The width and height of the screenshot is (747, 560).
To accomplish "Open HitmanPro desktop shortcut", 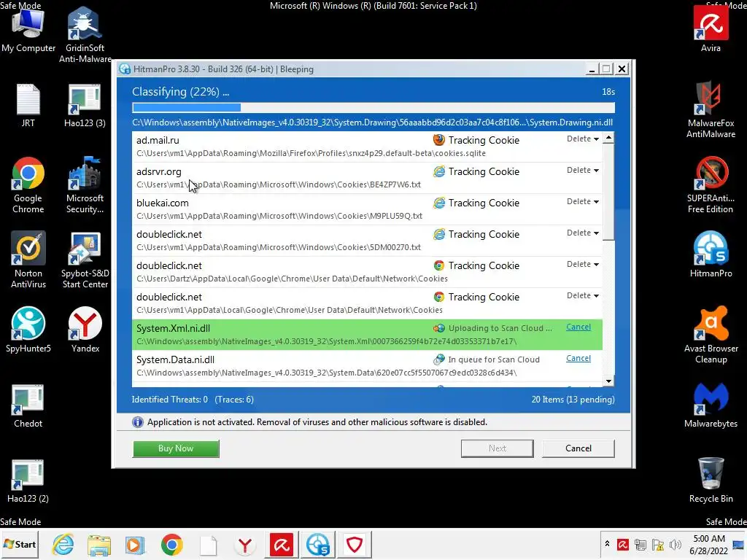I will pyautogui.click(x=711, y=254).
